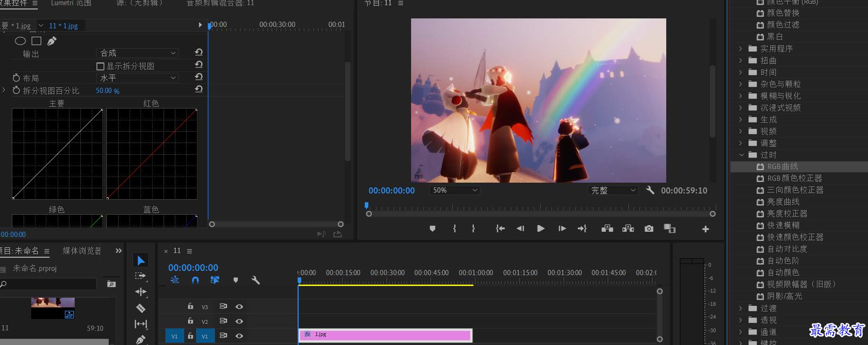Toggle animation stopwatch for 拆分视图百分比
868x345 pixels.
pos(17,90)
